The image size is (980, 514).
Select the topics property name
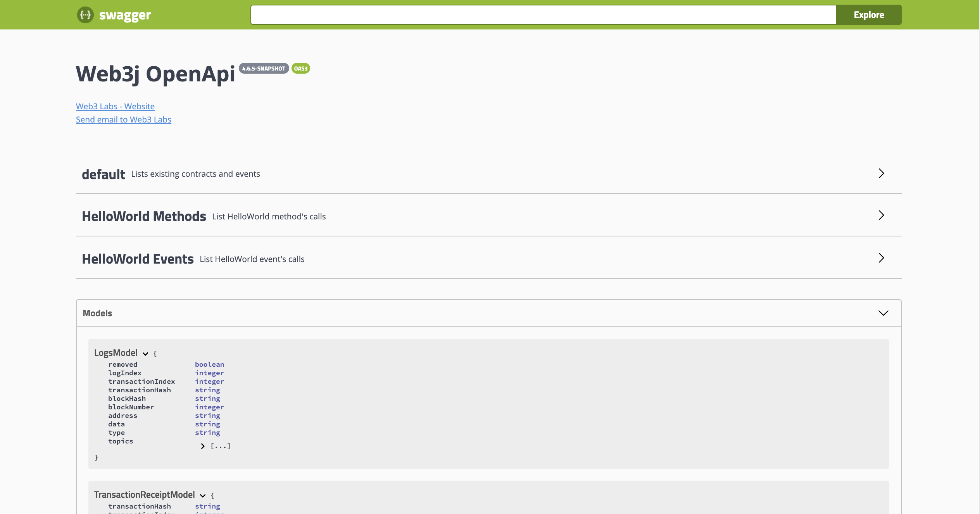121,441
